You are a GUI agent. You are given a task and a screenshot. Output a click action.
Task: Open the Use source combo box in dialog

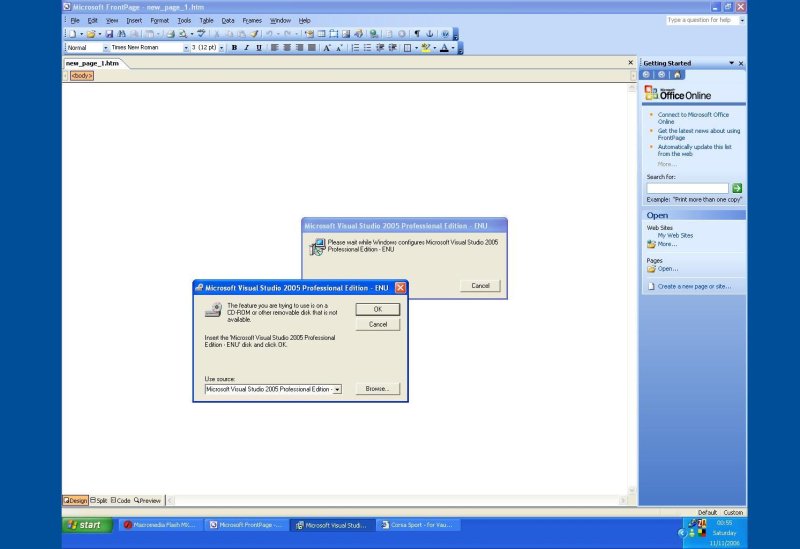[x=337, y=389]
